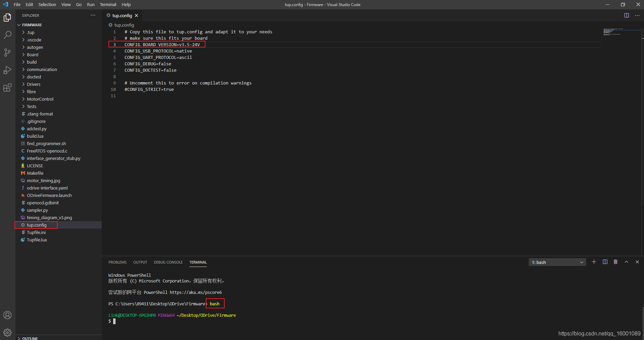Image resolution: width=644 pixels, height=340 pixels.
Task: Expand the Drivers folder
Action: coord(34,84)
